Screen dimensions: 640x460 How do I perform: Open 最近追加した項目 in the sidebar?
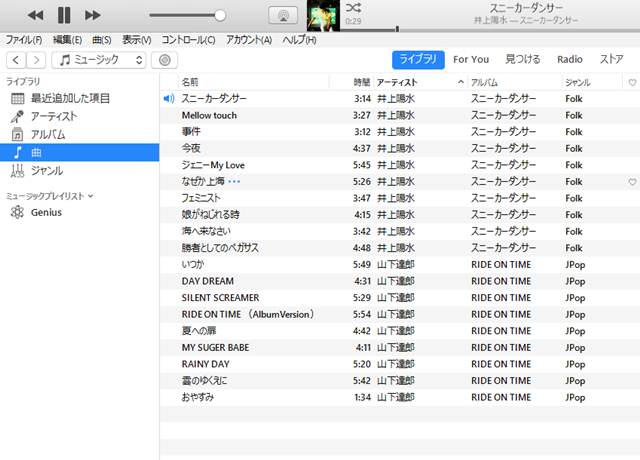coord(80,98)
